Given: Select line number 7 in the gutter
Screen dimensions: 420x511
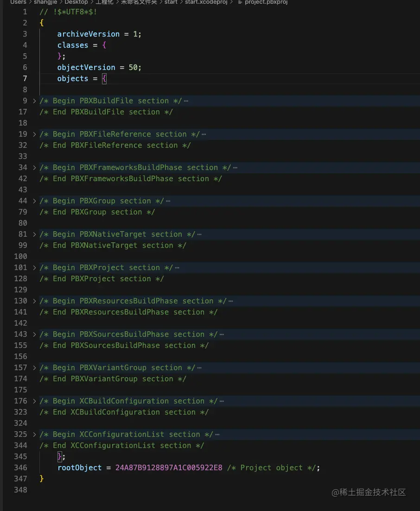Looking at the screenshot, I should [25, 79].
